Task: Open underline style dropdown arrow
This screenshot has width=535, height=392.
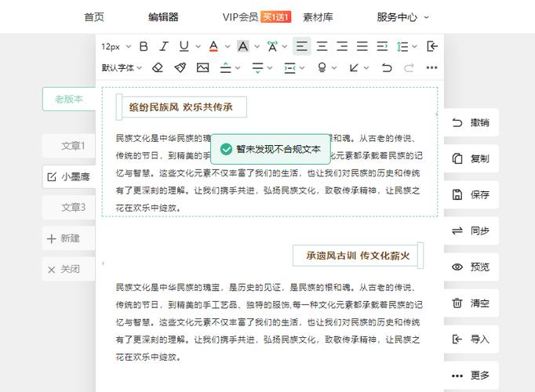Action: tap(198, 47)
